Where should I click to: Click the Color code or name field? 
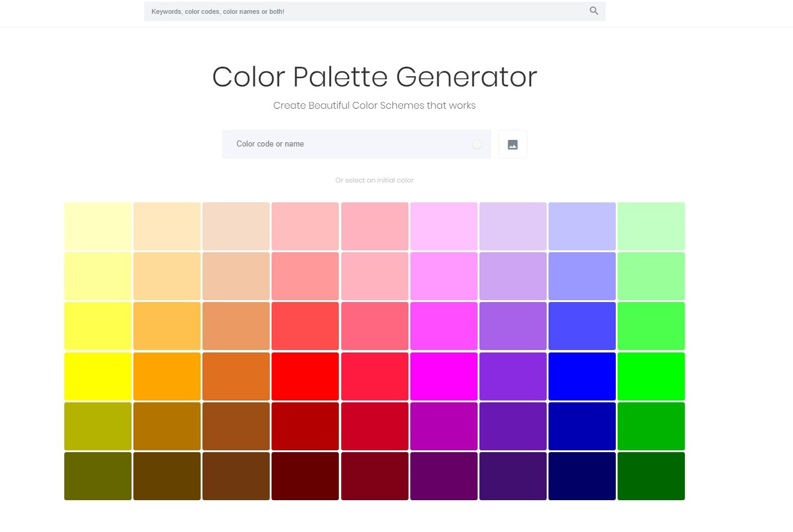point(357,144)
